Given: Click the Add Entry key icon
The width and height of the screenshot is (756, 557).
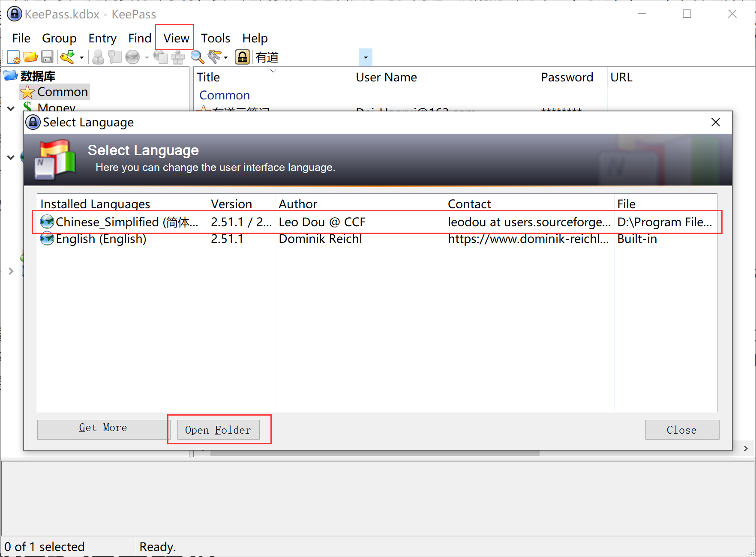Looking at the screenshot, I should (67, 57).
